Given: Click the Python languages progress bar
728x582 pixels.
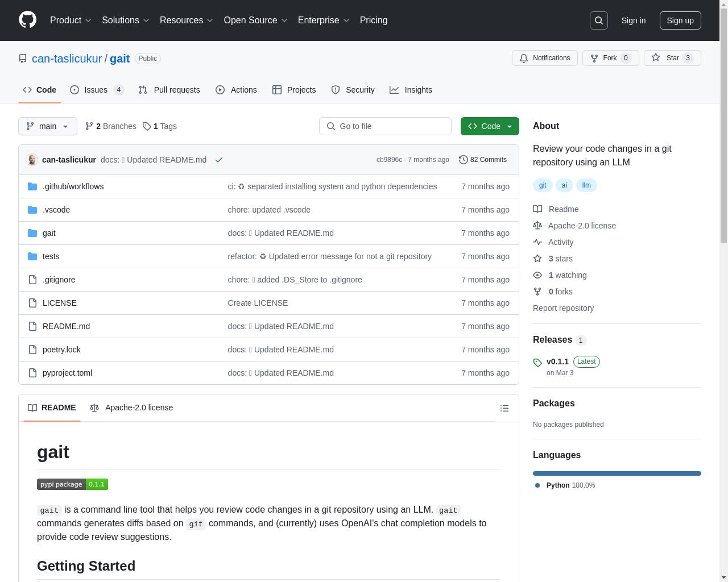Looking at the screenshot, I should pos(617,473).
